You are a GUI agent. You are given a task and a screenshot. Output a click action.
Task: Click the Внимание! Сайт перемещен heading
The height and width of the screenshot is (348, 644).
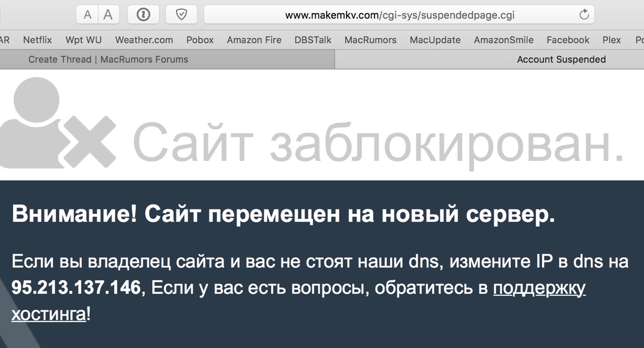pos(283,214)
